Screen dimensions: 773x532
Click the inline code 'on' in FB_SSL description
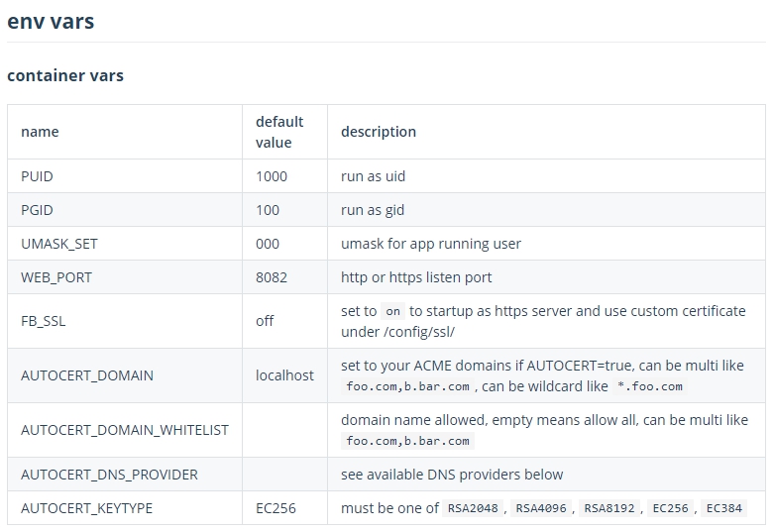[393, 311]
